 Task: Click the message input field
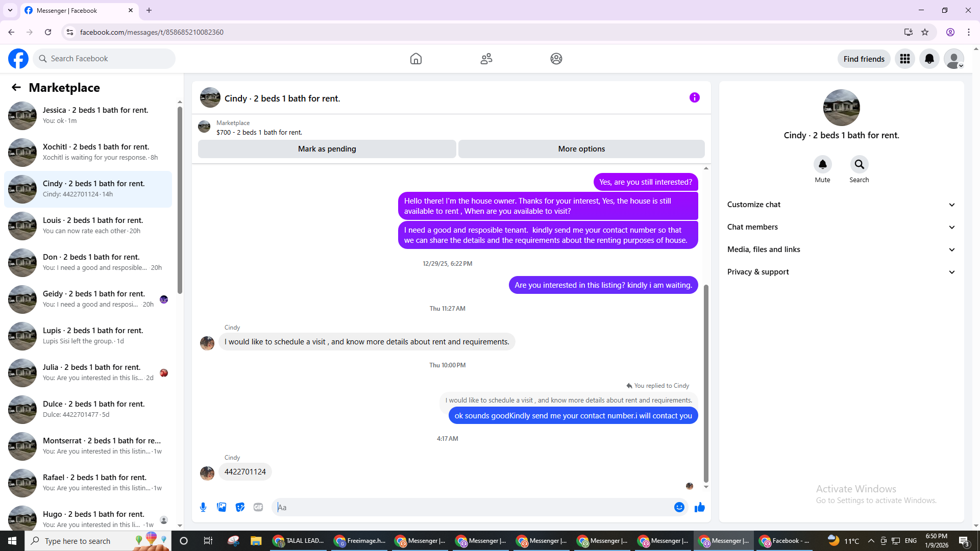472,507
